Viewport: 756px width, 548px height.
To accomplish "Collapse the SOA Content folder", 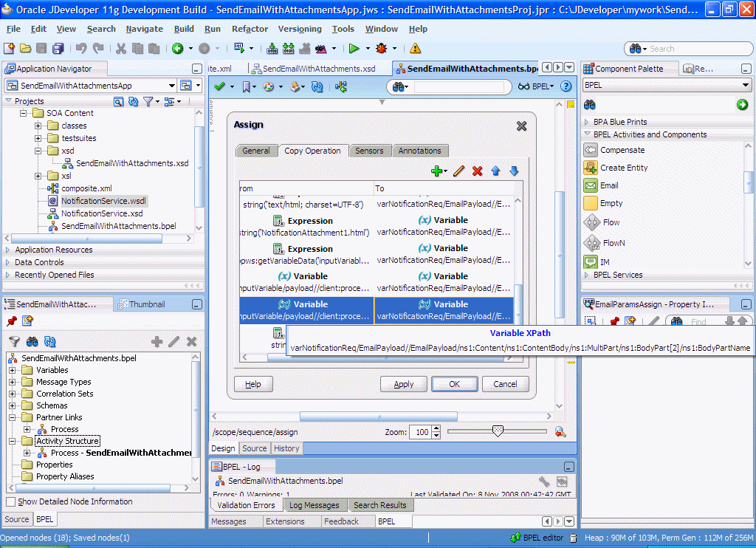I will point(23,113).
